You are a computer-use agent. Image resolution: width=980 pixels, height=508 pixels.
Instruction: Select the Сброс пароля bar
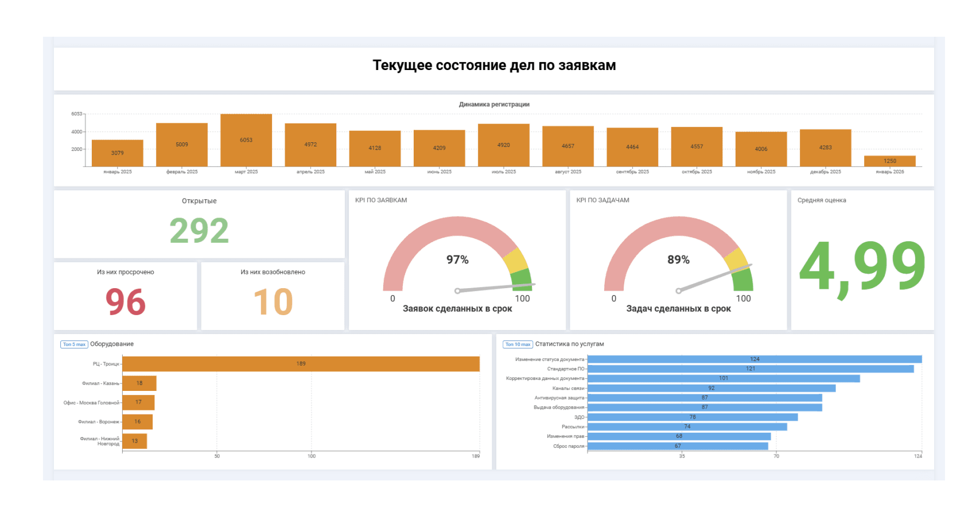tap(678, 446)
